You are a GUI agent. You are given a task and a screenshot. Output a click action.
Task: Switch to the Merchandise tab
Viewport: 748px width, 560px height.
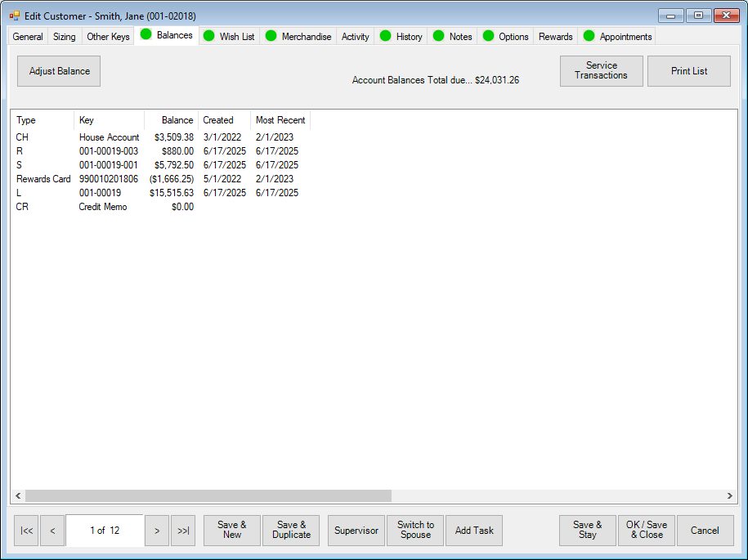[x=298, y=37]
